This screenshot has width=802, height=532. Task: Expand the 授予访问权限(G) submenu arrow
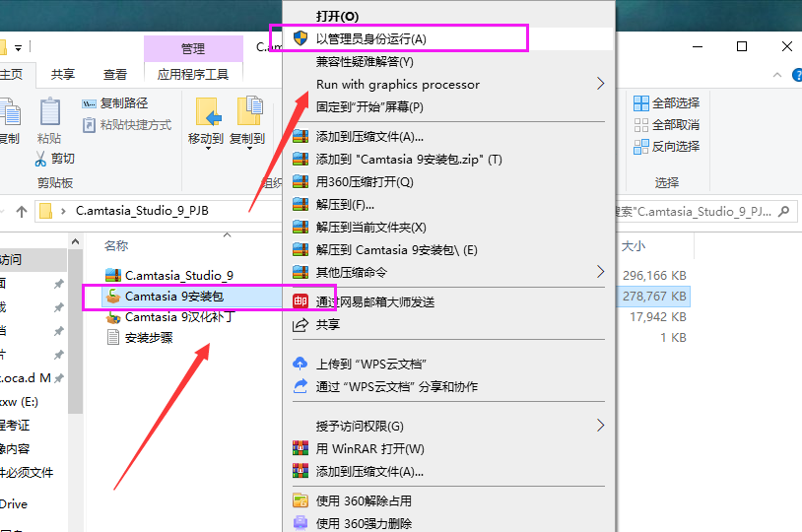[x=600, y=425]
